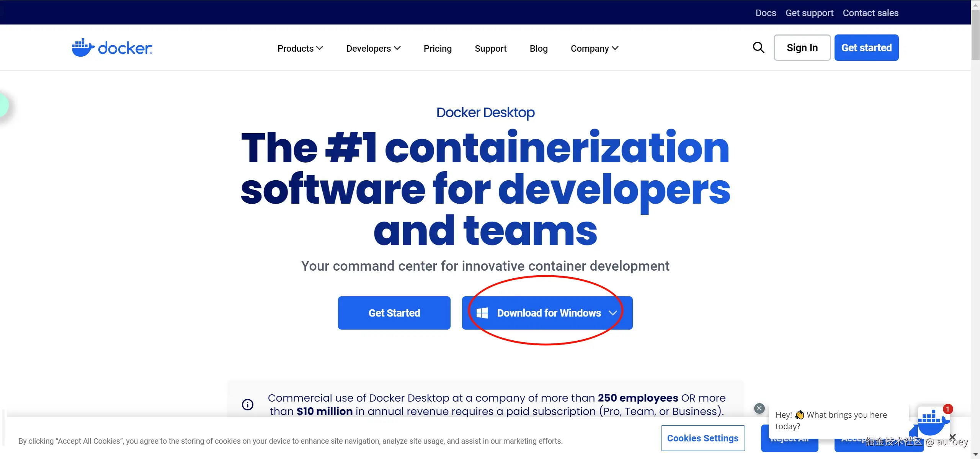The image size is (980, 459).
Task: Click the info circle icon in notice
Action: [248, 404]
